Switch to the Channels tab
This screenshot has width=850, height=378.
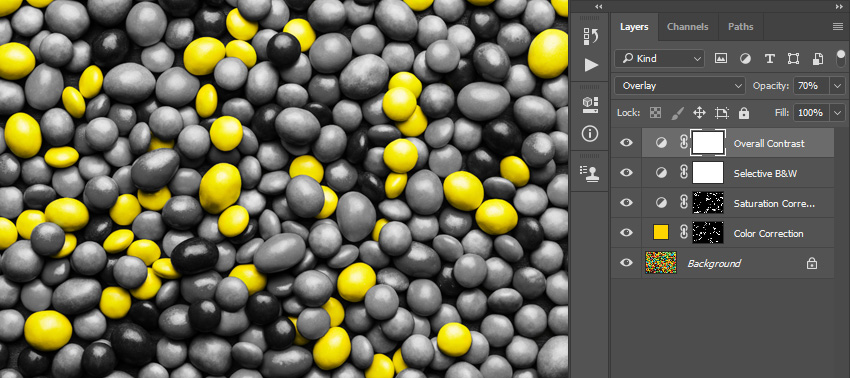(687, 27)
